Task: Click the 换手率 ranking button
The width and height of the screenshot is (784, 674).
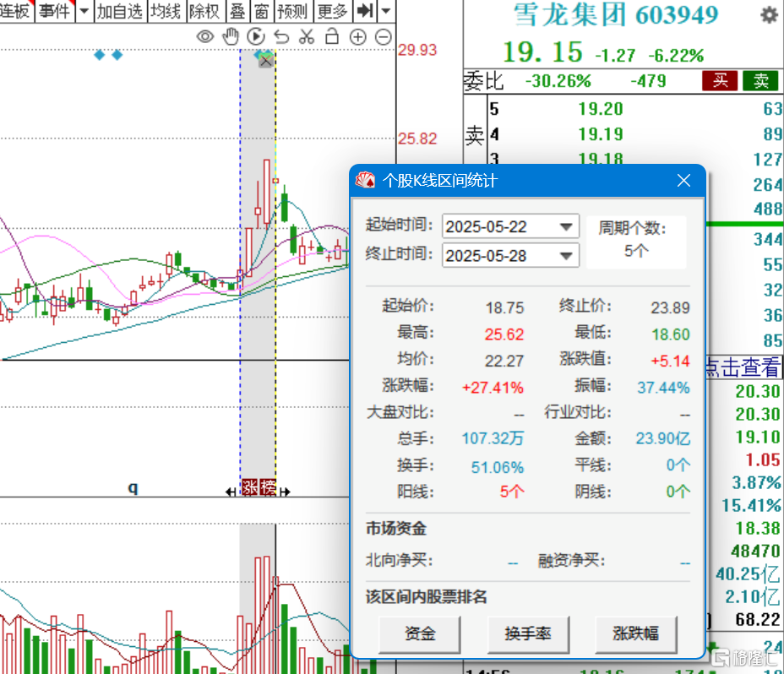Action: 528,634
